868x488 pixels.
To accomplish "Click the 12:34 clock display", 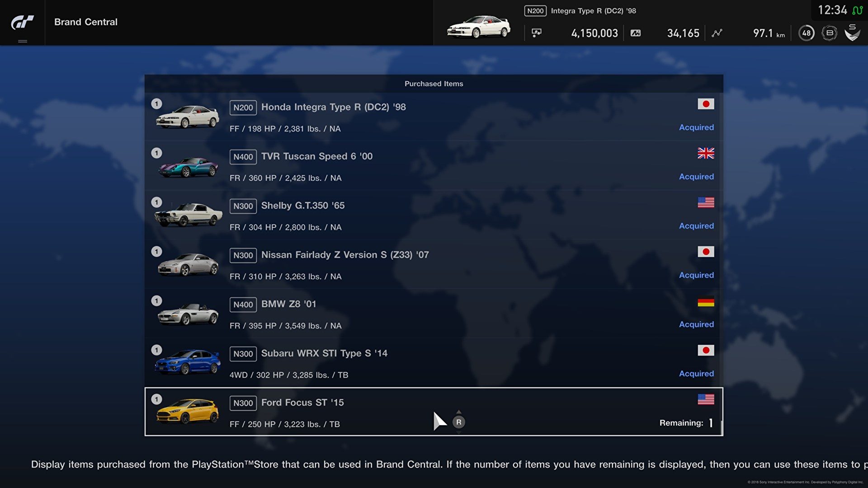I will pyautogui.click(x=832, y=10).
